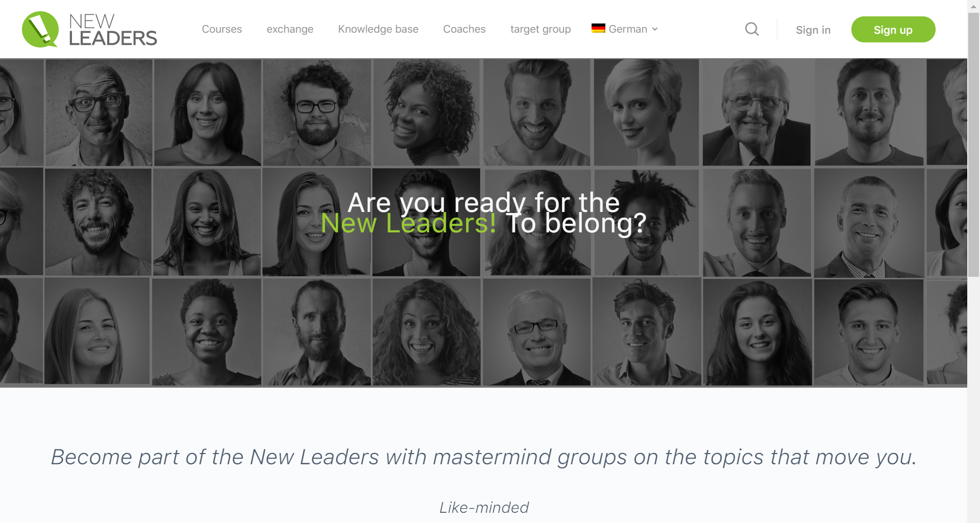Click the short blonde haired woman portrait

pos(646,112)
